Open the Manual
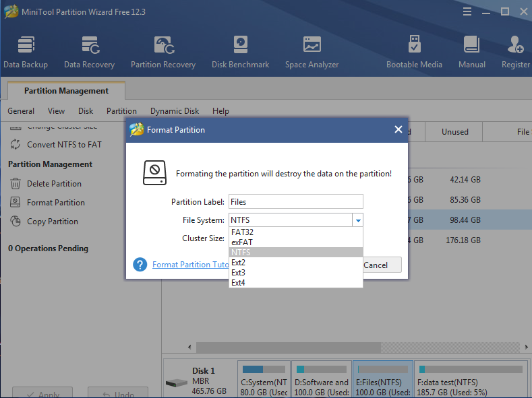This screenshot has width=532, height=398. 471,52
